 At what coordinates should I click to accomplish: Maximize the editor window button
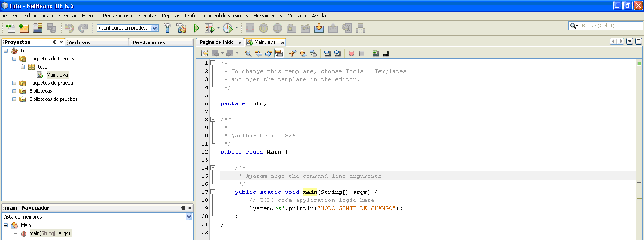(639, 41)
